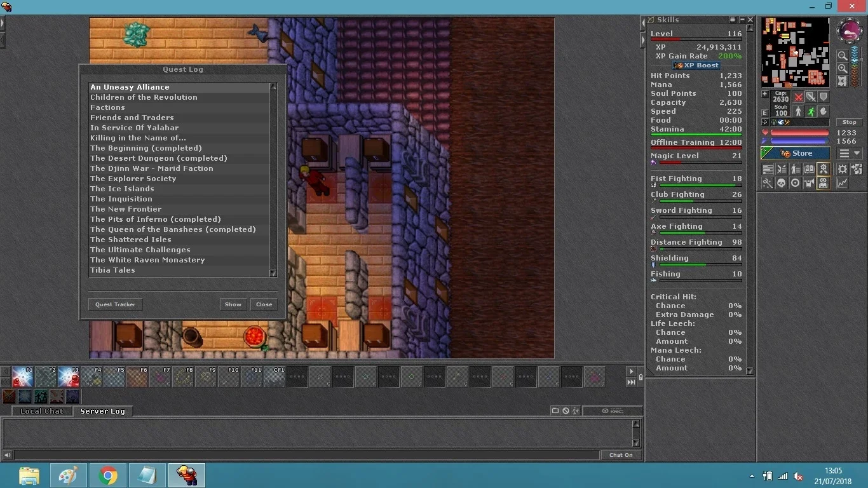Toggle the E button beside Soul

[x=765, y=112]
